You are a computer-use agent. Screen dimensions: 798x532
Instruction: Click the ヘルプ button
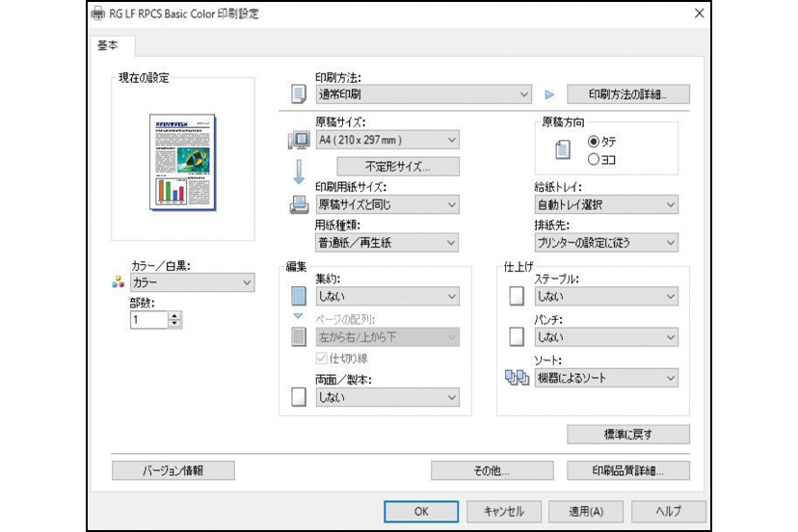[x=668, y=511]
